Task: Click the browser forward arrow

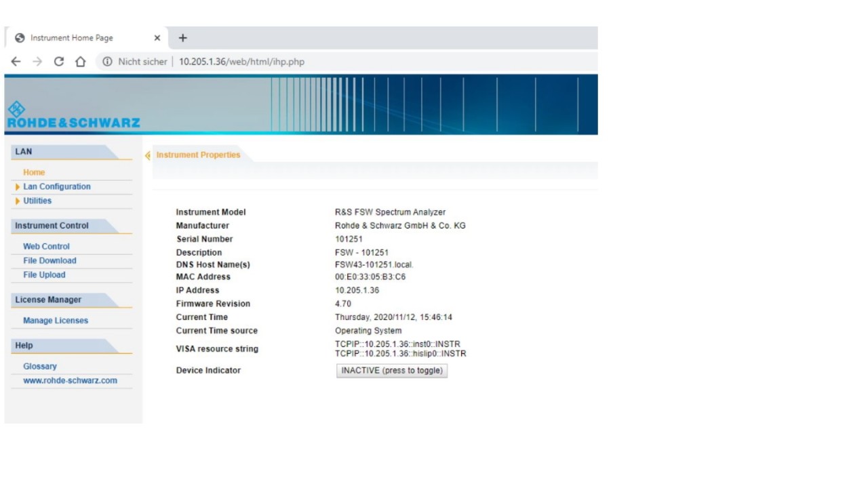Action: point(37,62)
